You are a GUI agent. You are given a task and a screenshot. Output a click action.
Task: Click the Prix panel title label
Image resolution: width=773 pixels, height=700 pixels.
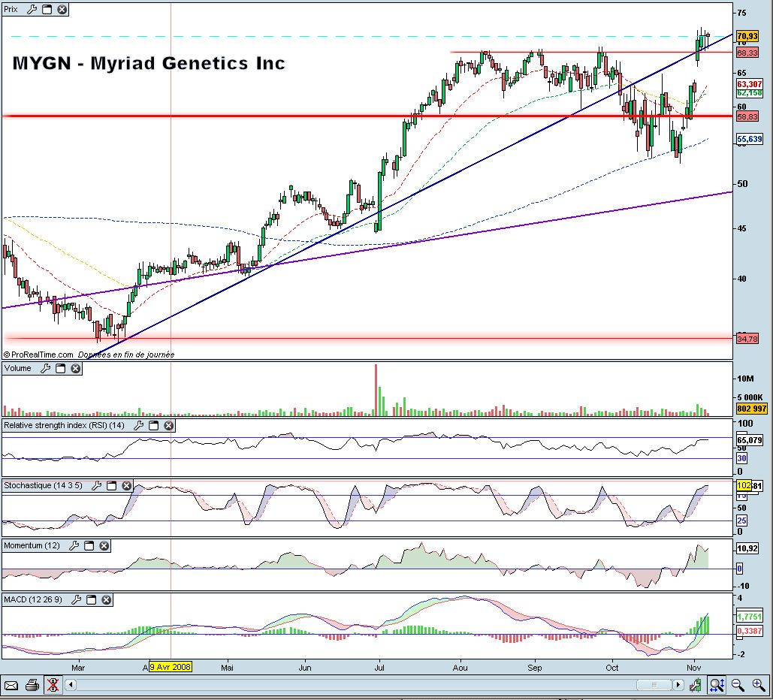click(x=11, y=9)
